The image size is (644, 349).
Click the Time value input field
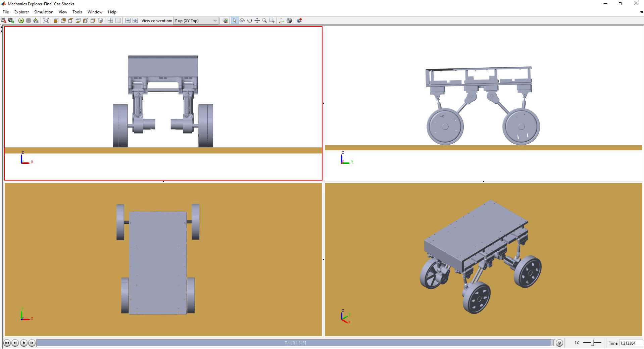pyautogui.click(x=630, y=343)
